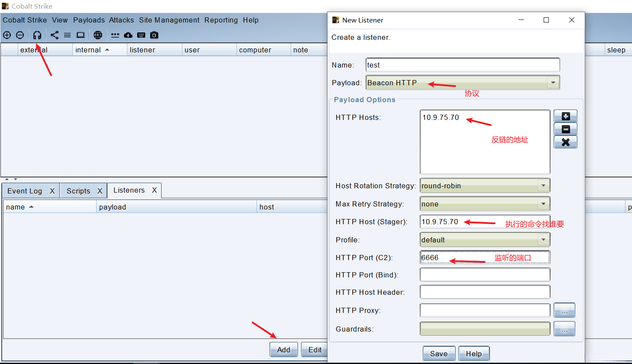Click the Add listener button
The image size is (632, 364).
point(284,350)
